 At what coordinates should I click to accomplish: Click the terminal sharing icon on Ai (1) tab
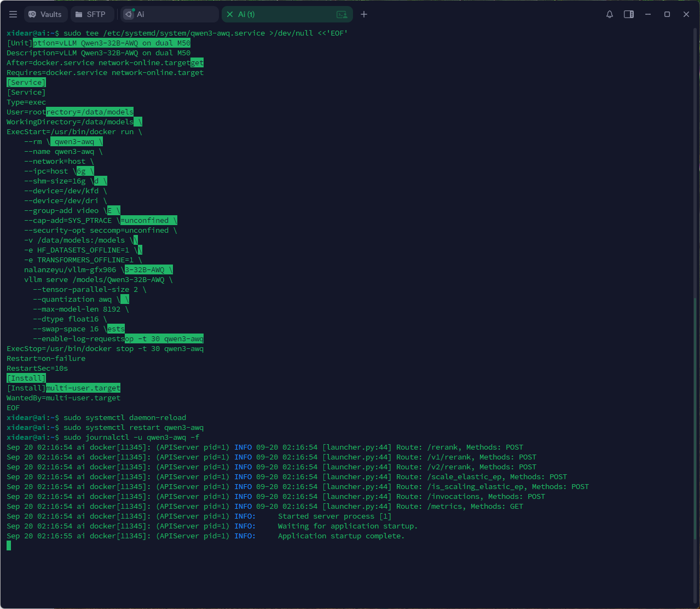(x=342, y=14)
